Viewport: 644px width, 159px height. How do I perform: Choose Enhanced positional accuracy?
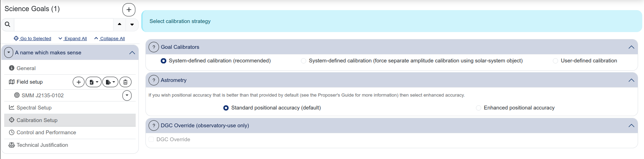(x=478, y=108)
